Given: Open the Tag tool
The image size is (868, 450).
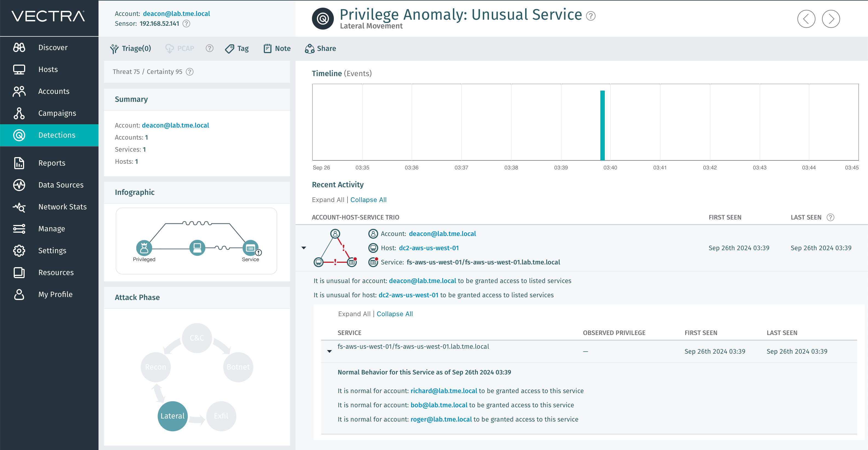Looking at the screenshot, I should 237,48.
